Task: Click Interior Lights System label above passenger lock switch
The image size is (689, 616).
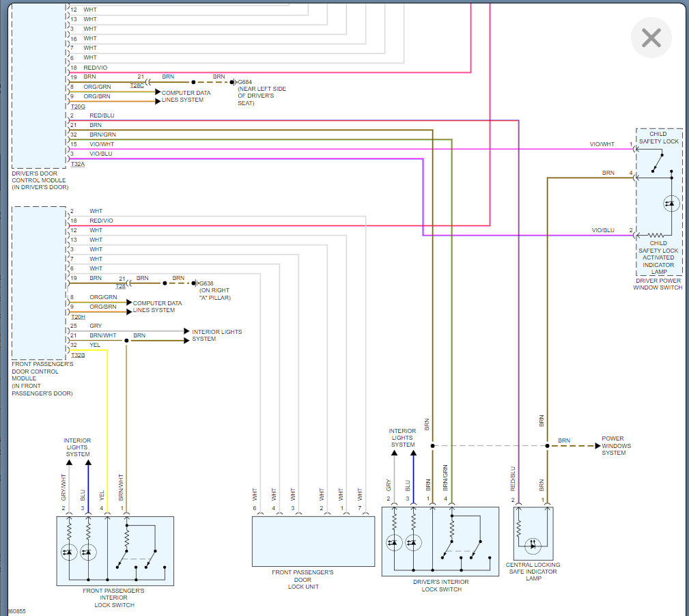Action: 77,447
